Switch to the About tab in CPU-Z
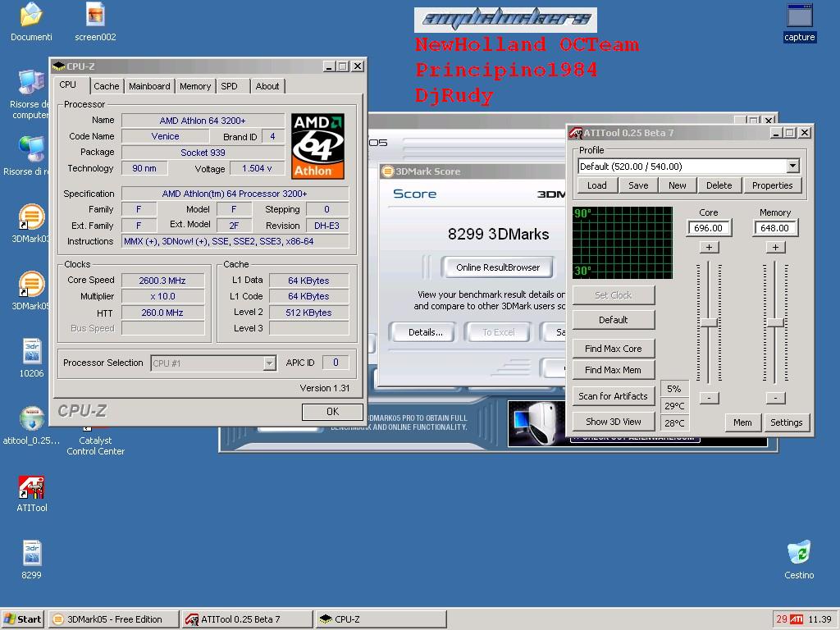The image size is (840, 630). (x=267, y=86)
